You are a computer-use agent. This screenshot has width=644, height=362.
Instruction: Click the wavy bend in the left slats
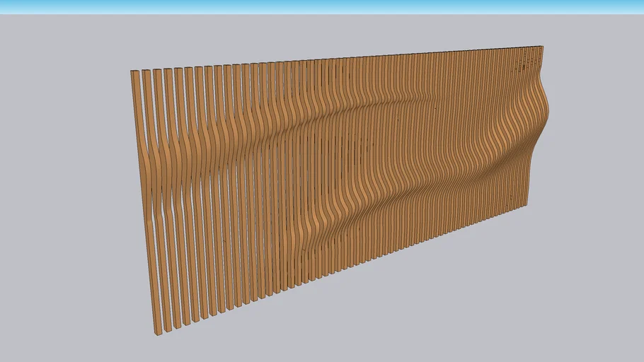(170, 177)
